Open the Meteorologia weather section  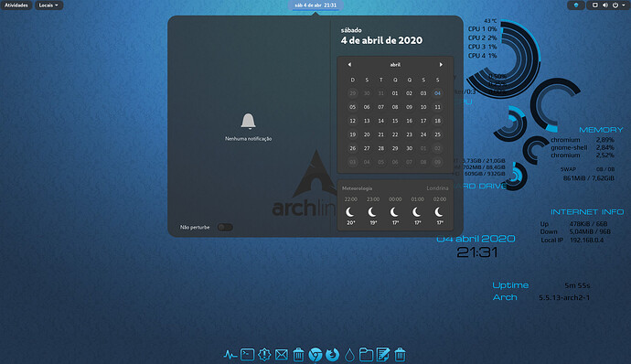(x=395, y=206)
